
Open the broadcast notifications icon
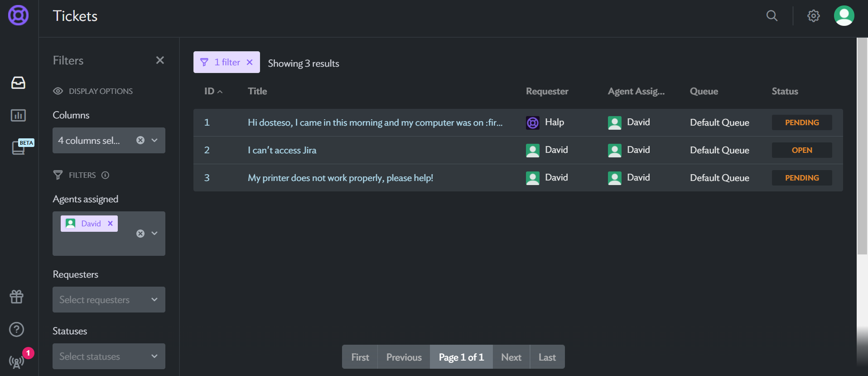[17, 361]
